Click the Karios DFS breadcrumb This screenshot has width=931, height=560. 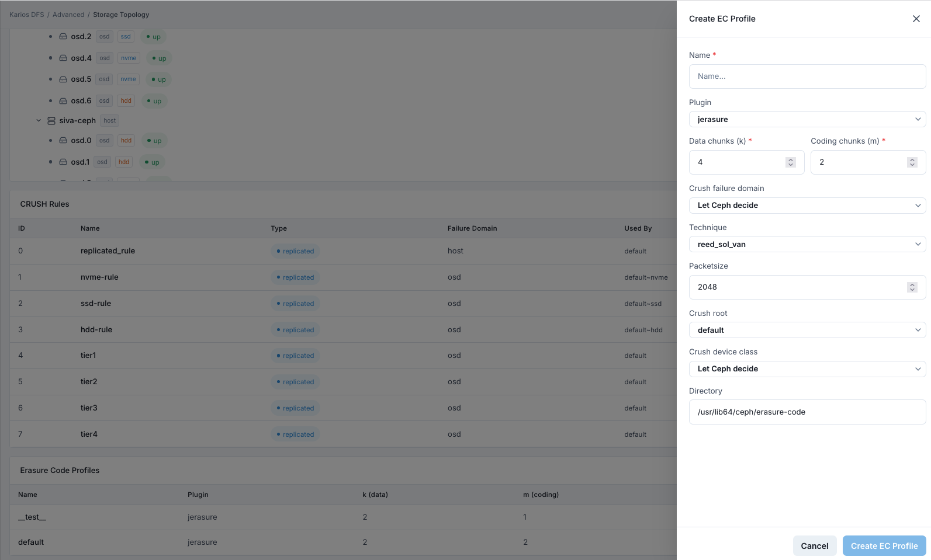click(x=27, y=15)
